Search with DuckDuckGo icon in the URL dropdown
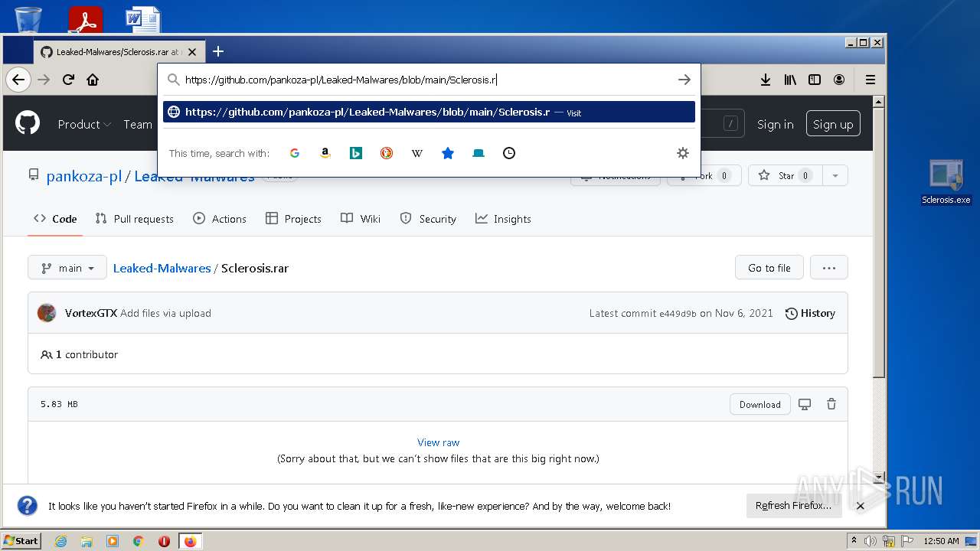This screenshot has height=551, width=980. tap(387, 153)
